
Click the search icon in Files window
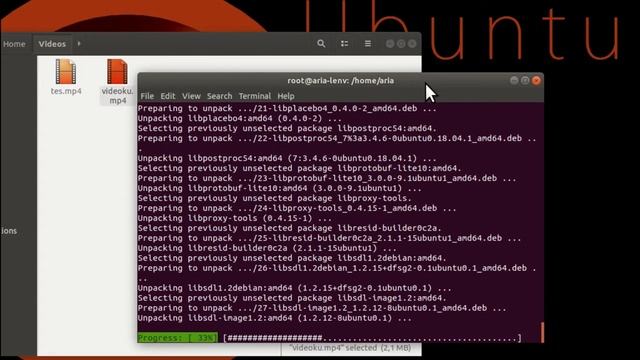click(321, 43)
